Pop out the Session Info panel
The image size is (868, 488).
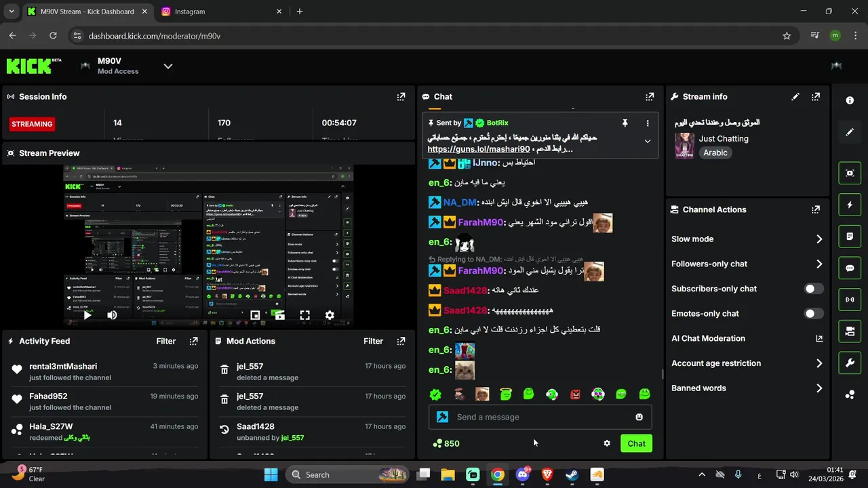click(401, 97)
